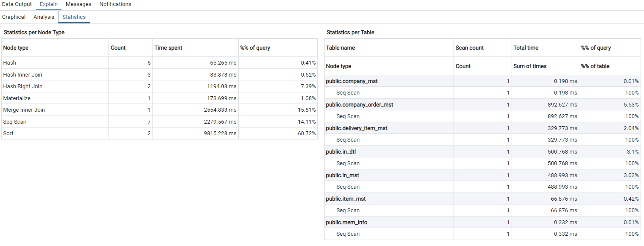Switch to the Graphical sub-tab
644x246 pixels.
(14, 17)
